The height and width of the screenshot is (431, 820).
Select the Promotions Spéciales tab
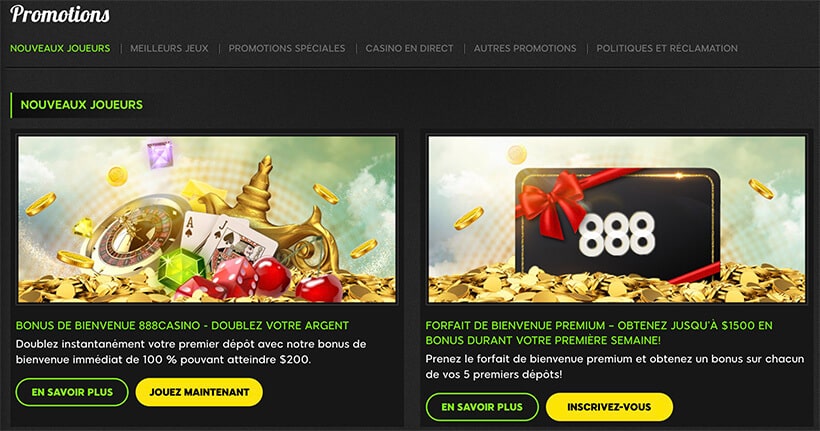(287, 48)
